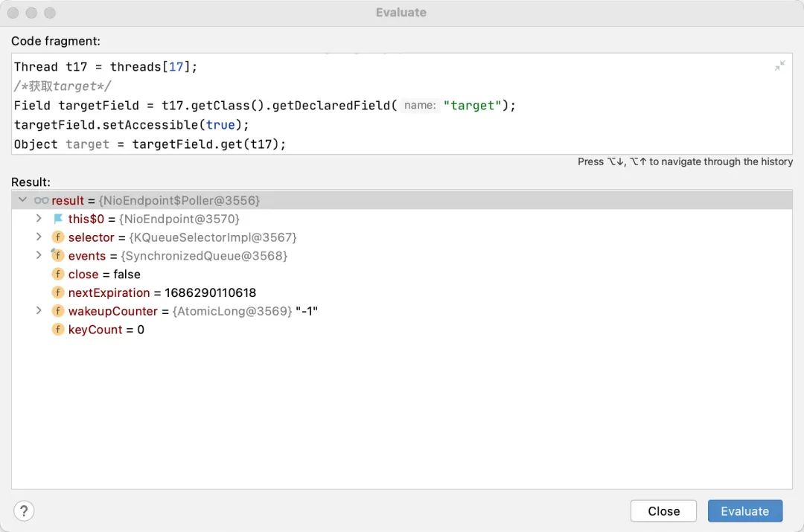Select the selector = {KQueueSelectorImpl@3567} row
The height and width of the screenshot is (532, 804).
[402, 237]
